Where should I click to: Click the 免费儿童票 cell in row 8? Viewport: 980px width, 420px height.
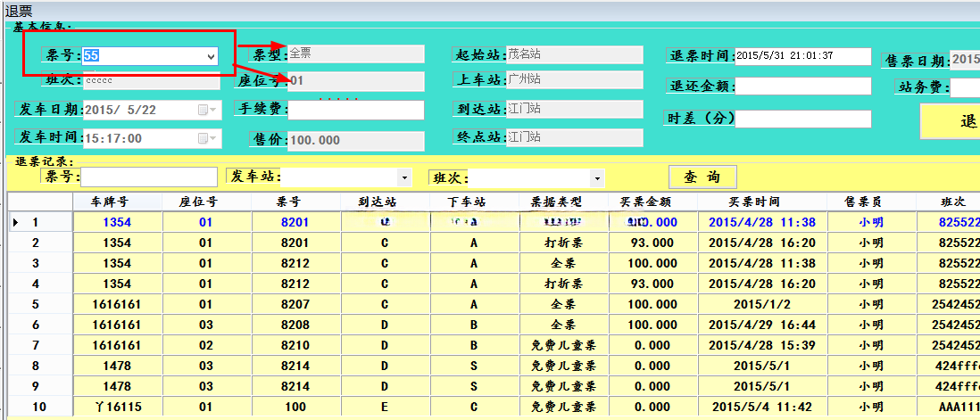pos(564,366)
